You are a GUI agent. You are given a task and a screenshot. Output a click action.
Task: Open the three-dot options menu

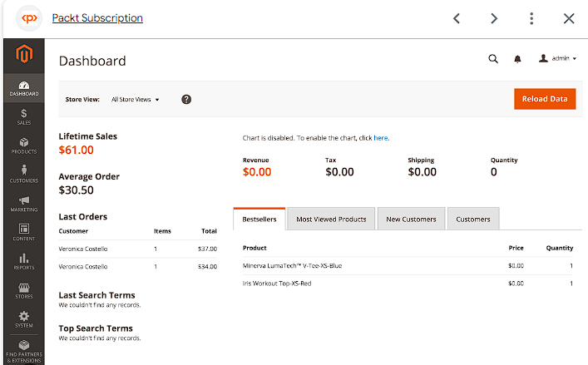(531, 18)
